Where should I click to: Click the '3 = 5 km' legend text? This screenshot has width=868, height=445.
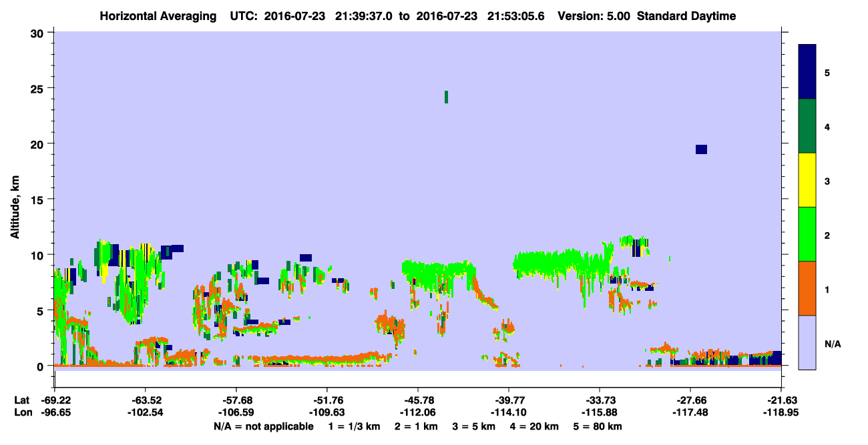(473, 426)
